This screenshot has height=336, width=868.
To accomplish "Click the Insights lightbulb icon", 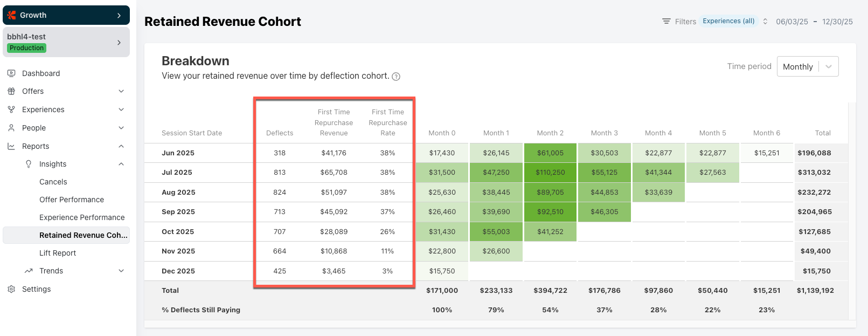I will [29, 164].
